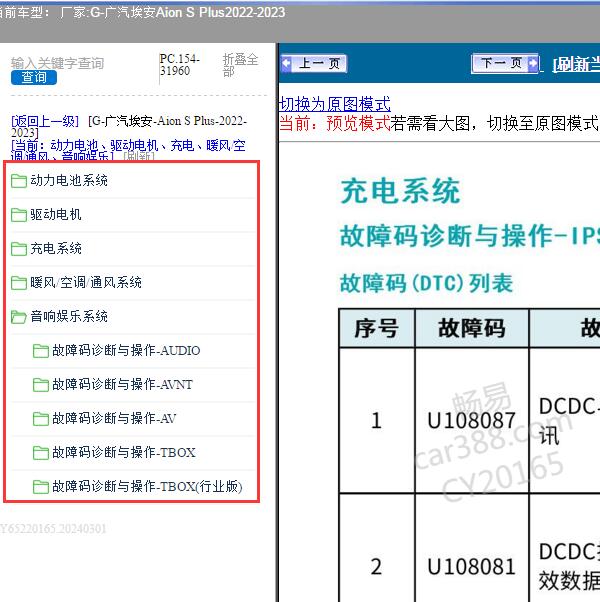Click the 当前 category breadcrumb link

pyautogui.click(x=128, y=151)
